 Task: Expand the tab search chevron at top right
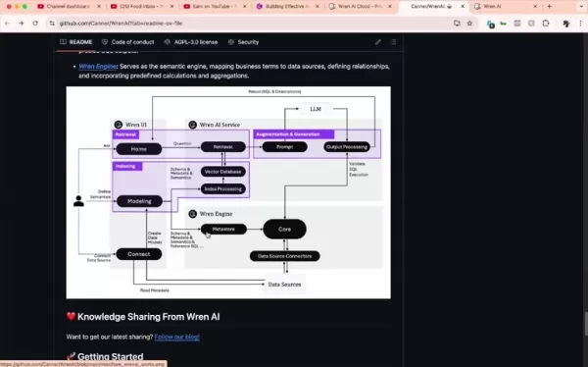coord(581,7)
